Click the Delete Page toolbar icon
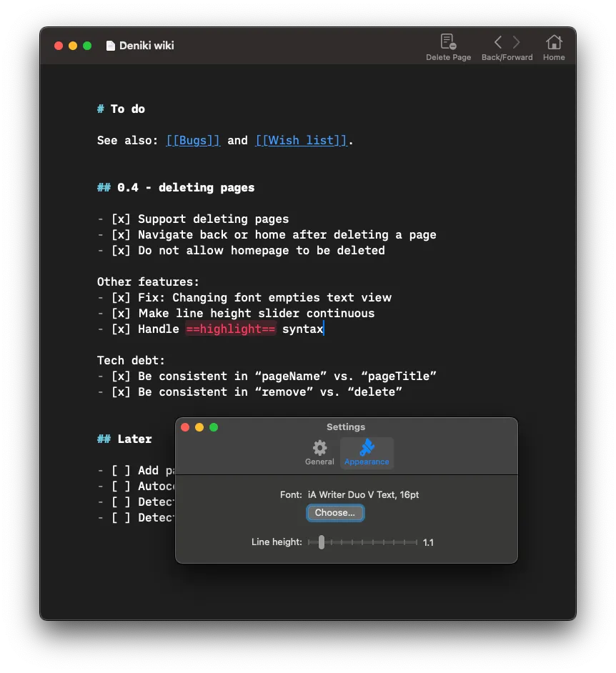This screenshot has width=616, height=673. click(x=448, y=42)
